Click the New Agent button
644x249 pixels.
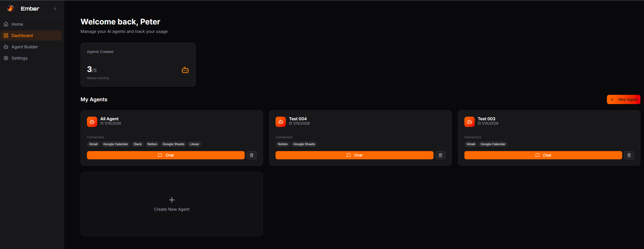[623, 99]
